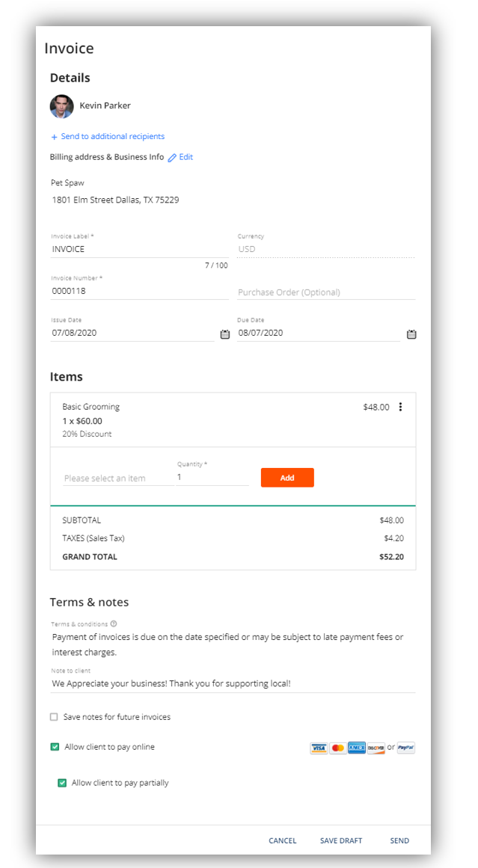478x868 pixels.
Task: Open the 'Please select an item' dropdown
Action: (x=118, y=478)
